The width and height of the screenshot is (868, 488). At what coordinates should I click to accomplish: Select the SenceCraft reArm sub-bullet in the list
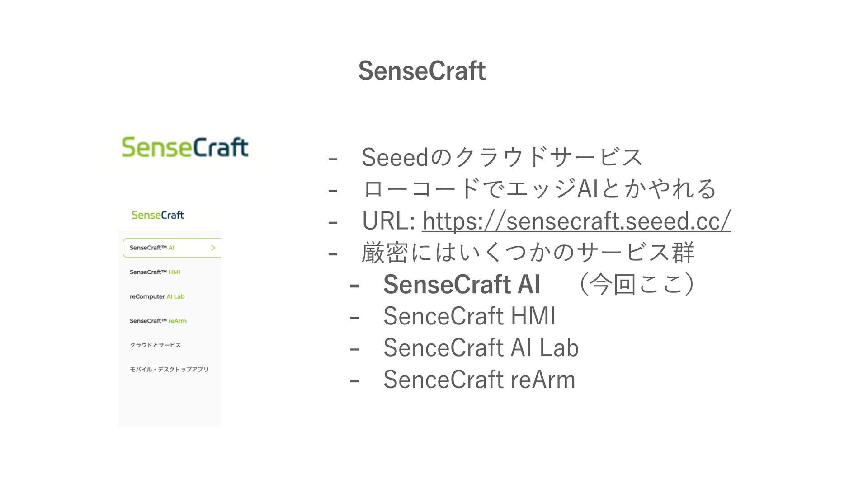tap(479, 380)
